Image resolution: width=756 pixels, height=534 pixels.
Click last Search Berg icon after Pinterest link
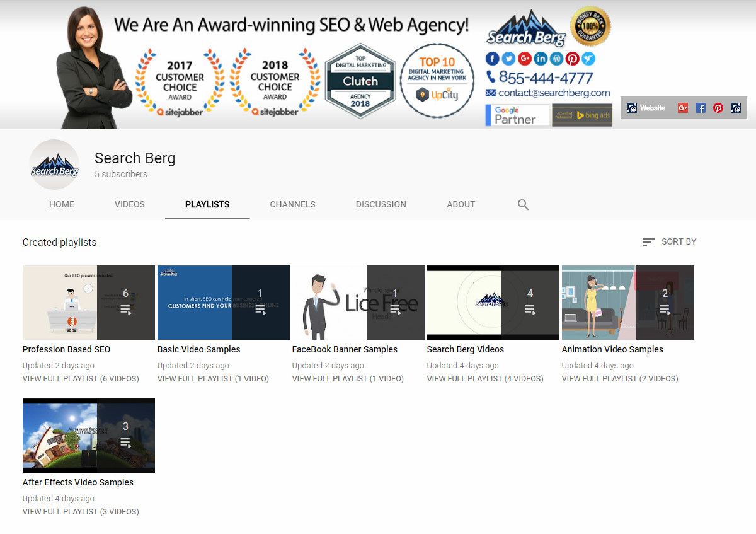coord(735,108)
